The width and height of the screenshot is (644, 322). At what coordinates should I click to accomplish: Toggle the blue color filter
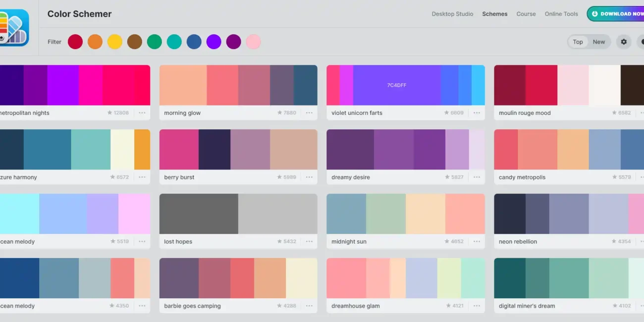194,42
